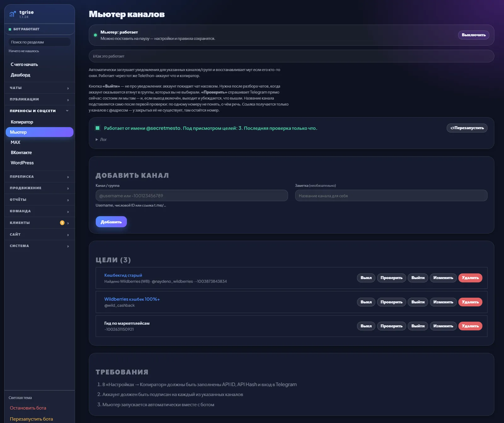Focus the Поиск по разделам search field

pos(39,42)
